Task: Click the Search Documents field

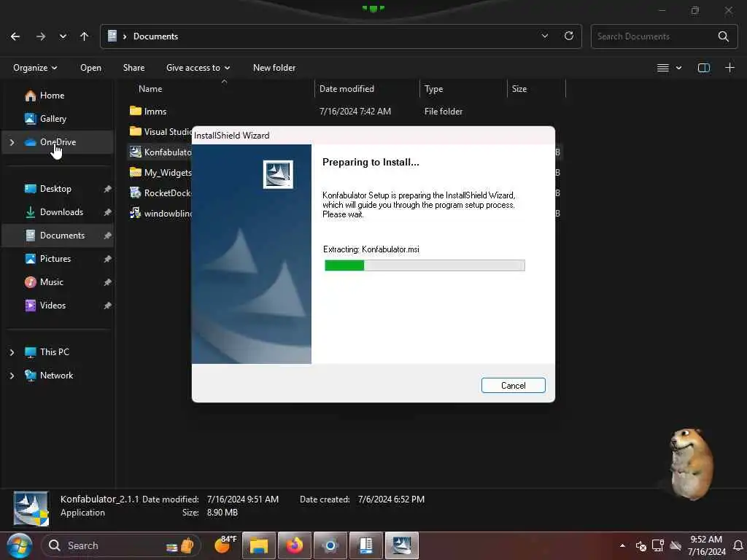Action: [x=664, y=36]
